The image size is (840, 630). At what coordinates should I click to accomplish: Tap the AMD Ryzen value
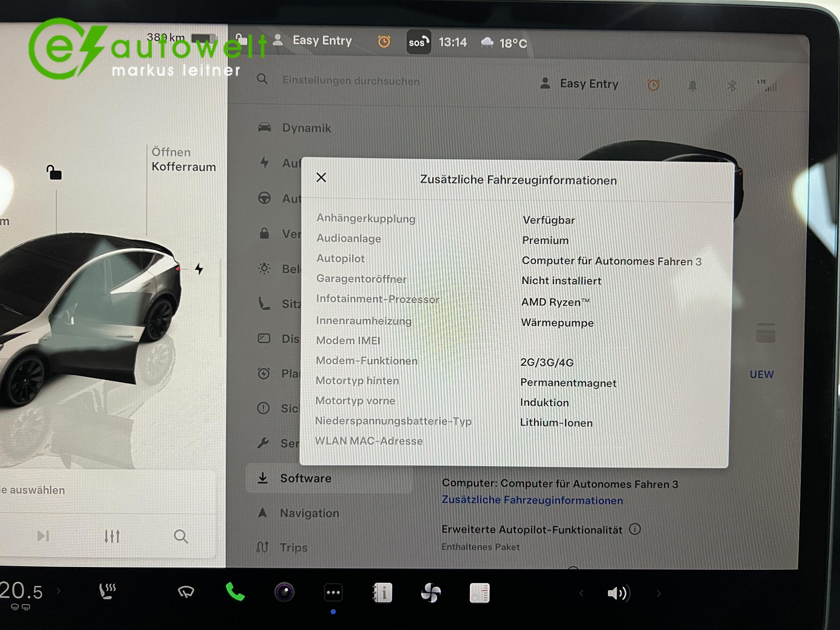[x=555, y=302]
